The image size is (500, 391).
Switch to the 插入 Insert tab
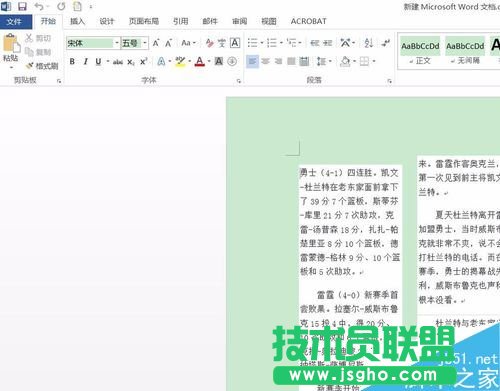(77, 21)
